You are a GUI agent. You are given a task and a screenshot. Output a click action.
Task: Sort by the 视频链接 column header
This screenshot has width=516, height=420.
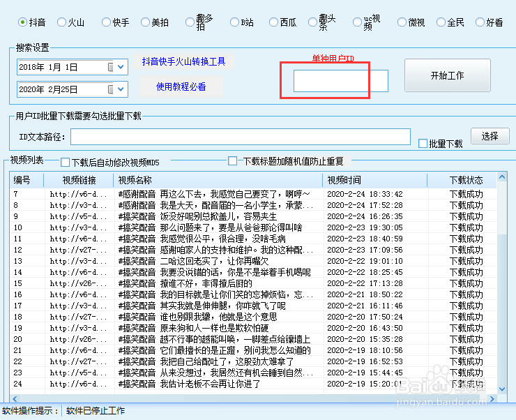tap(79, 180)
